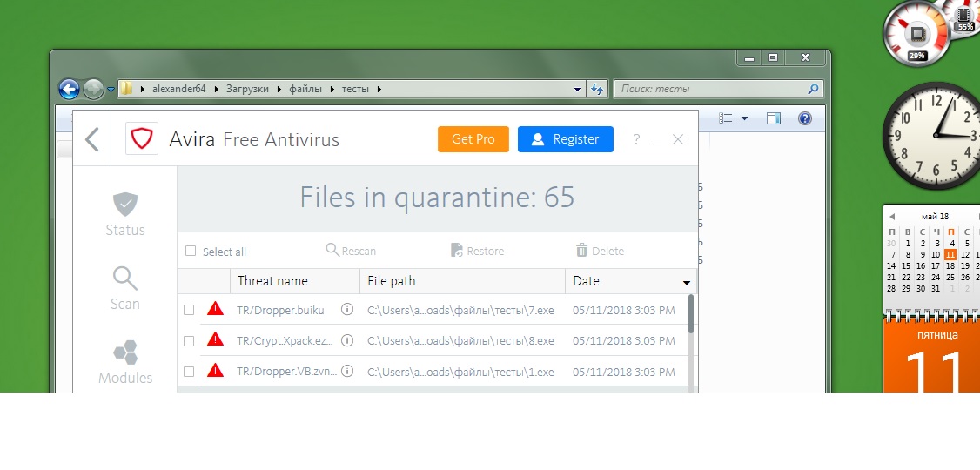Image resolution: width=980 pixels, height=470 pixels.
Task: Open Avira help question mark
Action: (636, 139)
